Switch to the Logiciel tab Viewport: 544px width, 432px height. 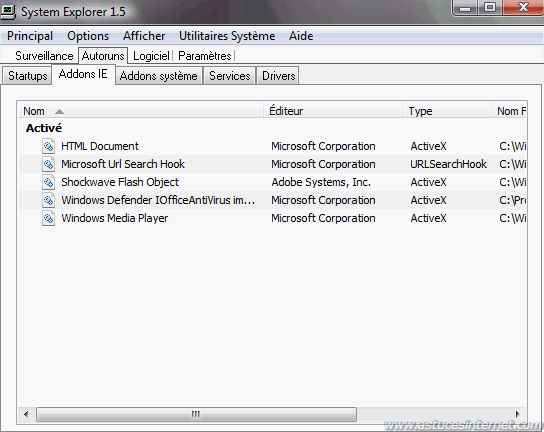[x=151, y=56]
